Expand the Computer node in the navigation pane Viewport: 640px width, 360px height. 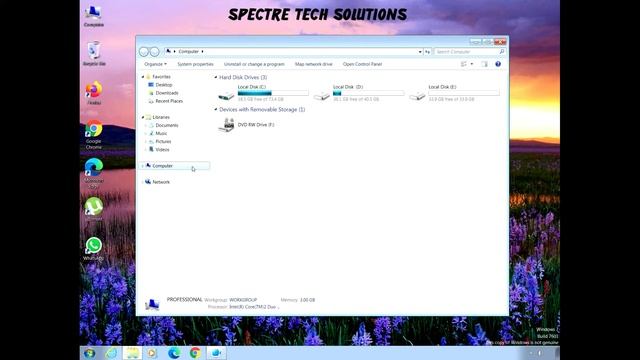142,166
